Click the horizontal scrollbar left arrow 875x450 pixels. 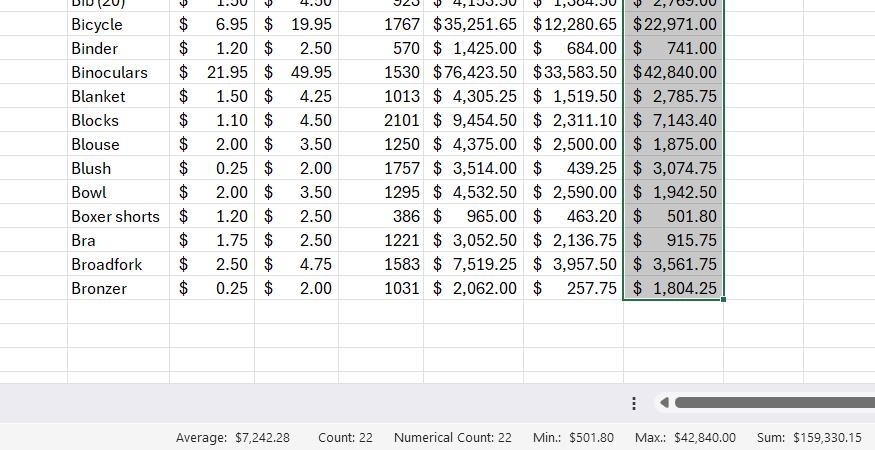click(664, 403)
